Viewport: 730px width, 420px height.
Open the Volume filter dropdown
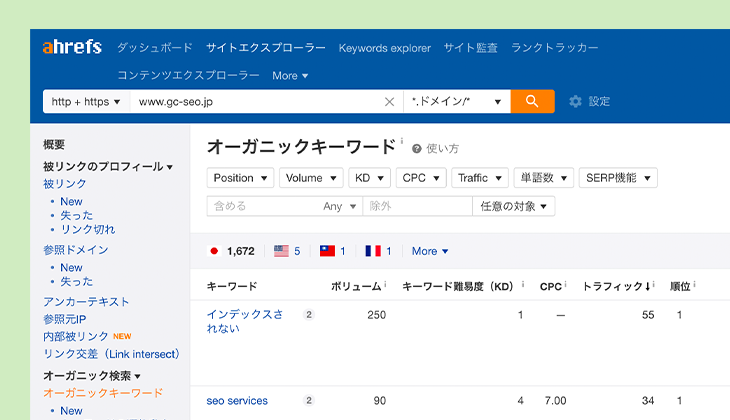click(x=311, y=178)
